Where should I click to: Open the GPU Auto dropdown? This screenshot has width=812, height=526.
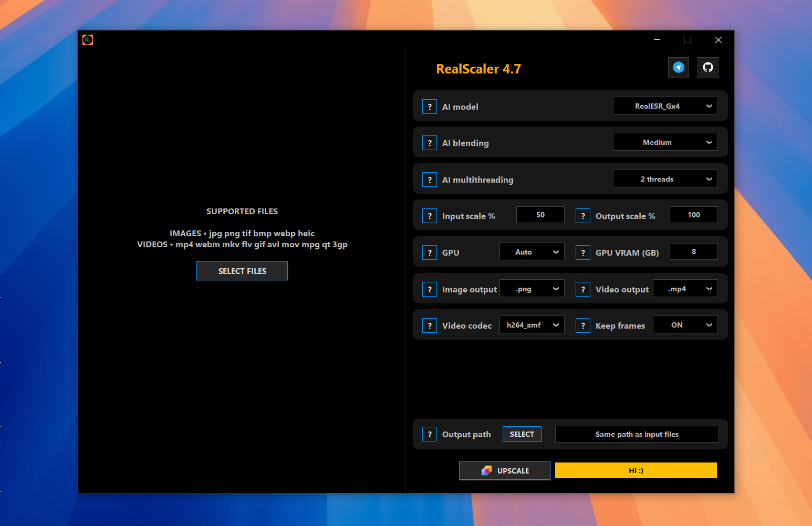[x=532, y=252]
